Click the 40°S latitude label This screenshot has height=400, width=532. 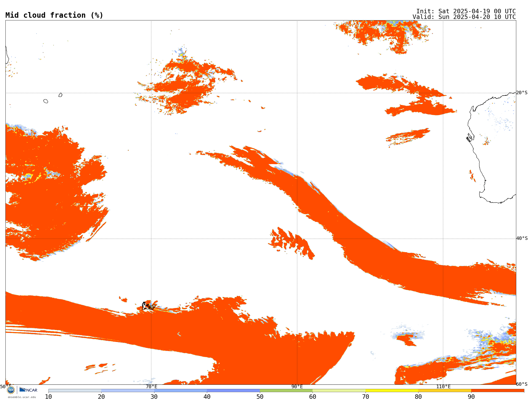point(522,238)
